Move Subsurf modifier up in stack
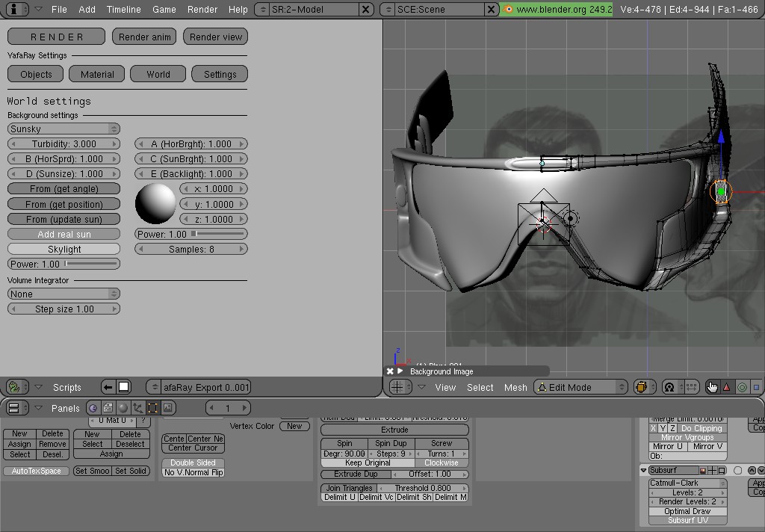Screen dimensions: 765x532 [752, 471]
